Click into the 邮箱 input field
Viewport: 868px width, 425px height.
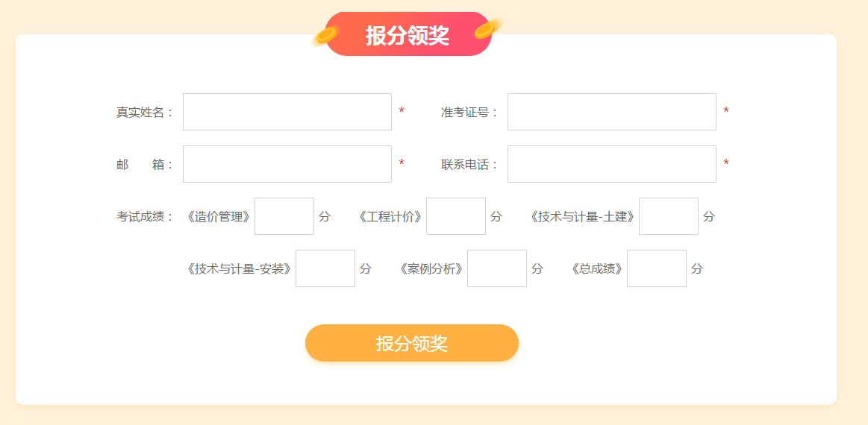[287, 164]
